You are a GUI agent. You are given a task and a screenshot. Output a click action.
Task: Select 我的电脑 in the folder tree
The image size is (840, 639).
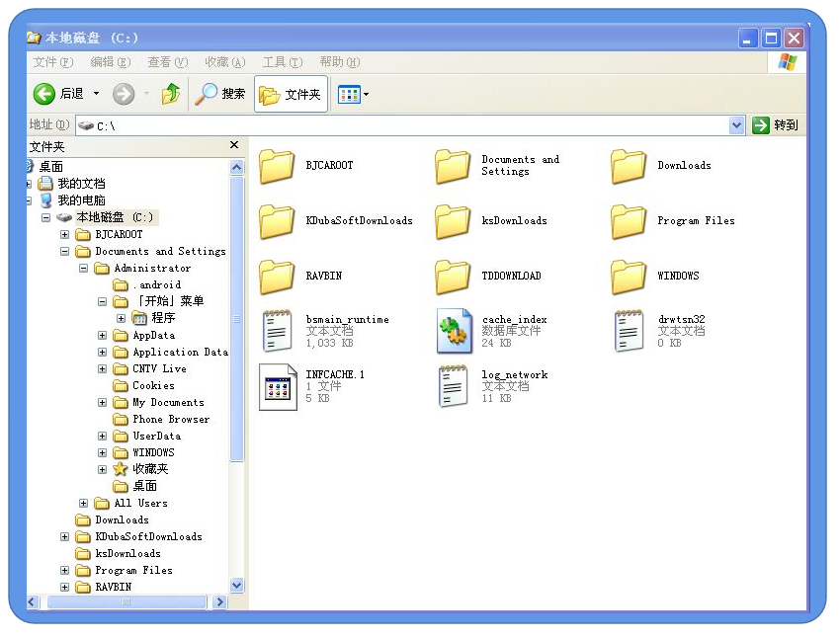[81, 200]
